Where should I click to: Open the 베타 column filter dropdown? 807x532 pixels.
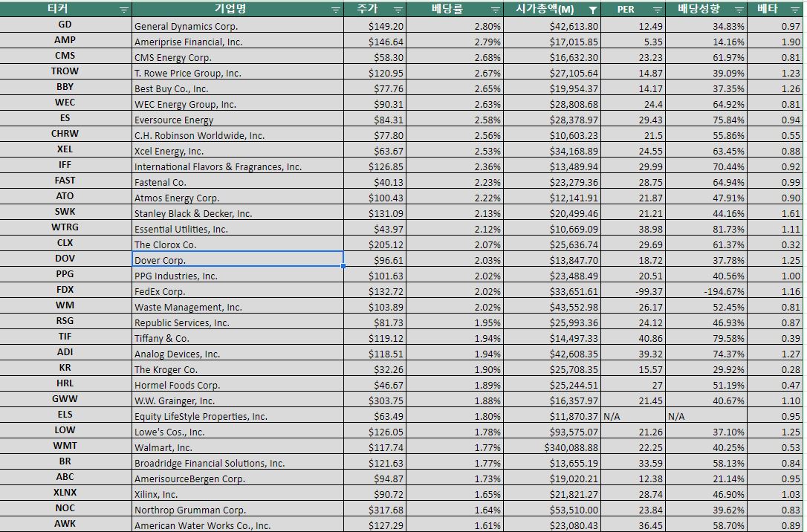794,10
